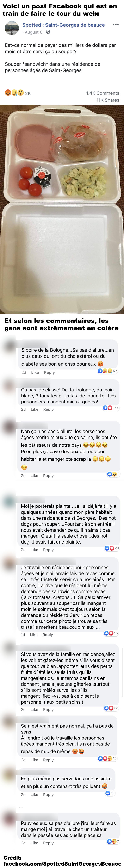Reply to the 'Je travaille en résidence' comment
The width and height of the screenshot is (124, 868).
point(48,635)
